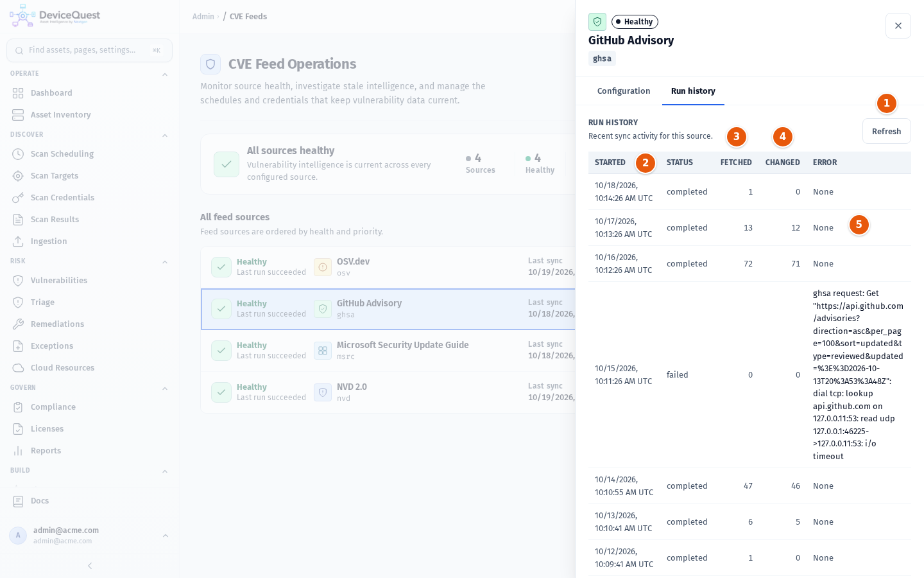Click the Scan Results document icon
This screenshot has width=924, height=578.
point(18,220)
